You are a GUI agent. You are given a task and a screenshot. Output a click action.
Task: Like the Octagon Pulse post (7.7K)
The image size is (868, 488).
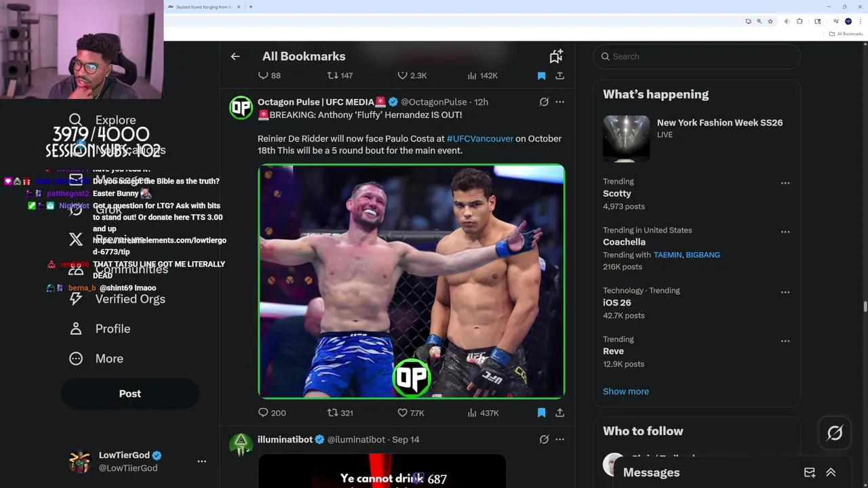point(410,413)
